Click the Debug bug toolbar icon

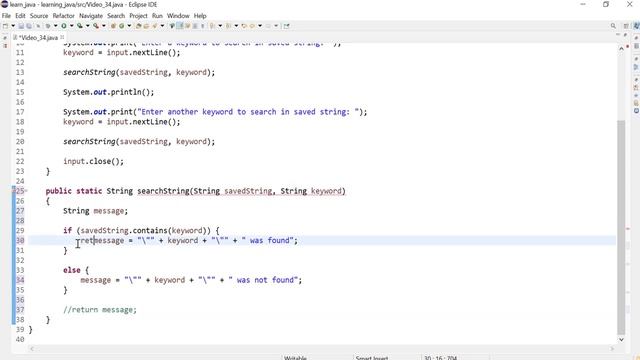48,26
